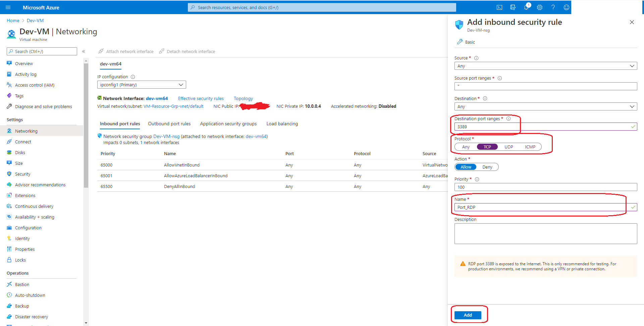
Task: Click the Destination port ranges info icon
Action: [508, 119]
